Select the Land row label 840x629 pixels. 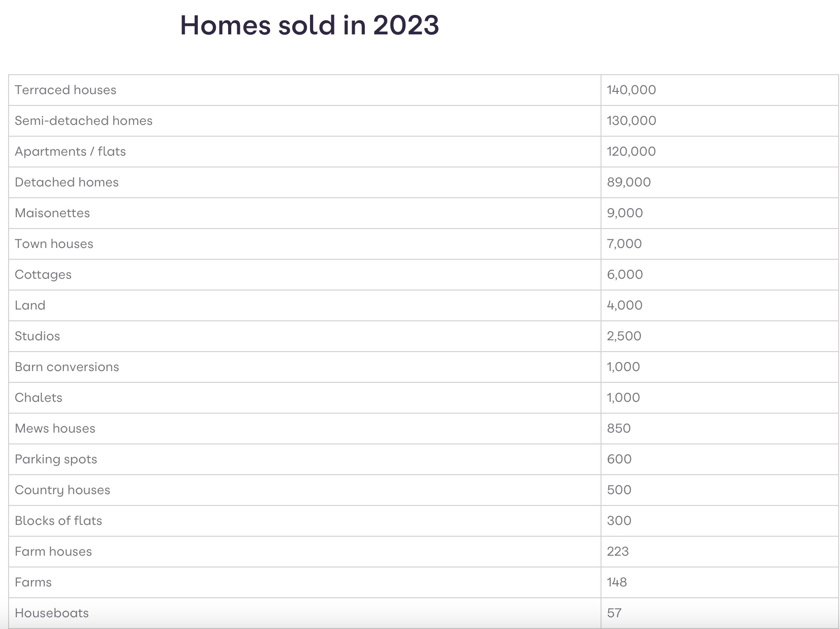(x=30, y=305)
